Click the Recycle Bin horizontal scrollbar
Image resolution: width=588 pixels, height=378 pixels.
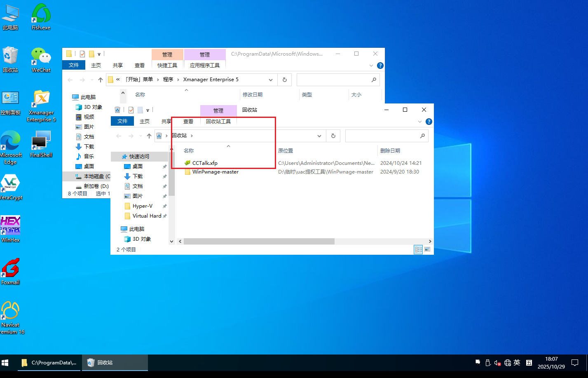tap(259, 242)
